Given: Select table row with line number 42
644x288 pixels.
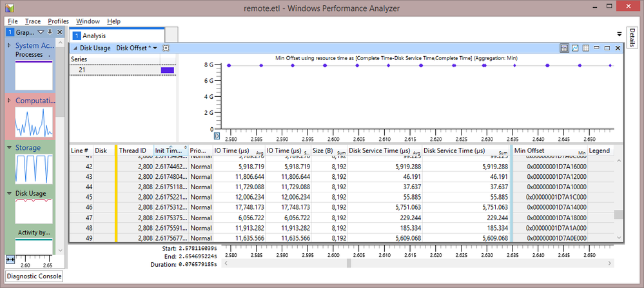Looking at the screenshot, I should 342,167.
